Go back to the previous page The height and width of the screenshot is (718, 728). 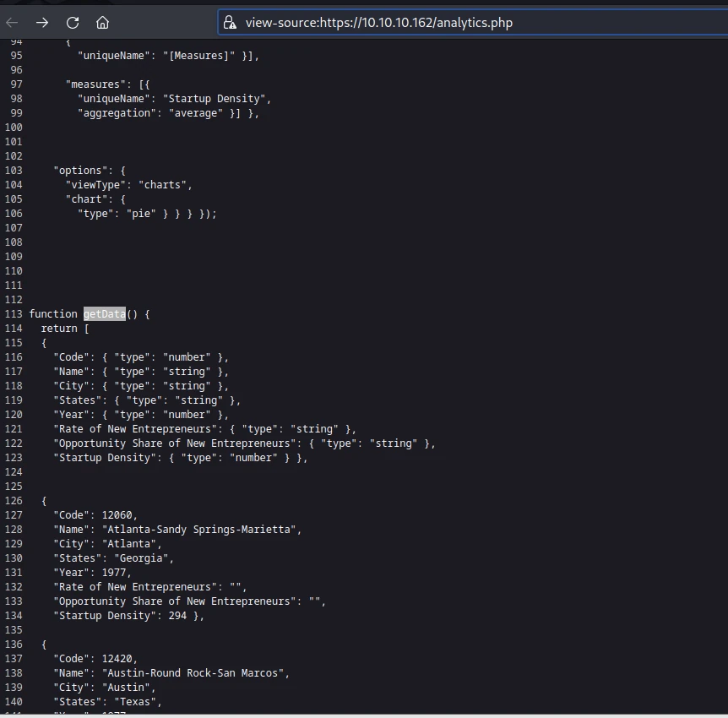[12, 22]
